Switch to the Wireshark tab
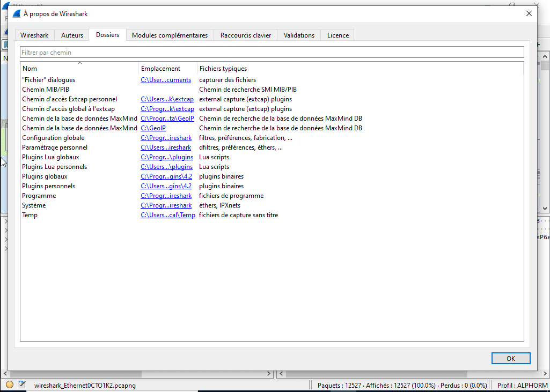 tap(34, 35)
